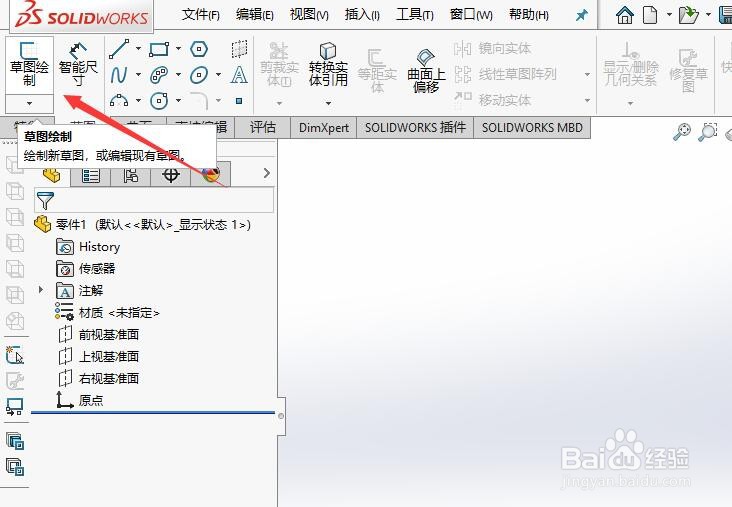Screen dimensions: 732x507
Task: Select the 智能尺寸 smart dimension tool
Action: (78, 65)
